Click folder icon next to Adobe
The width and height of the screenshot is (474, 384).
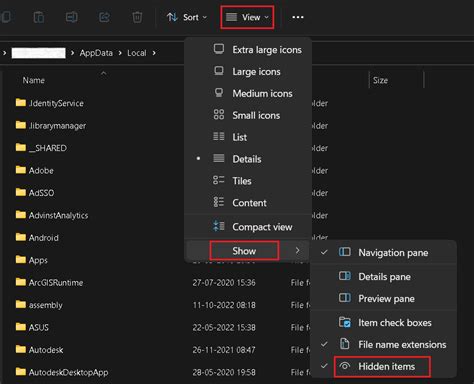pyautogui.click(x=21, y=170)
